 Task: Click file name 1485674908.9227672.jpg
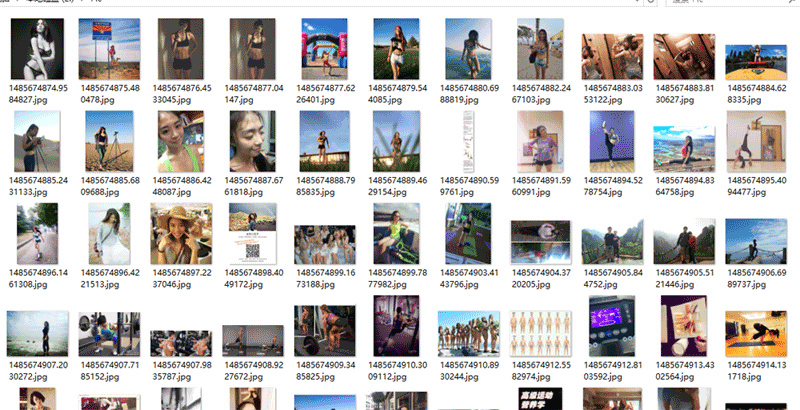(254, 371)
